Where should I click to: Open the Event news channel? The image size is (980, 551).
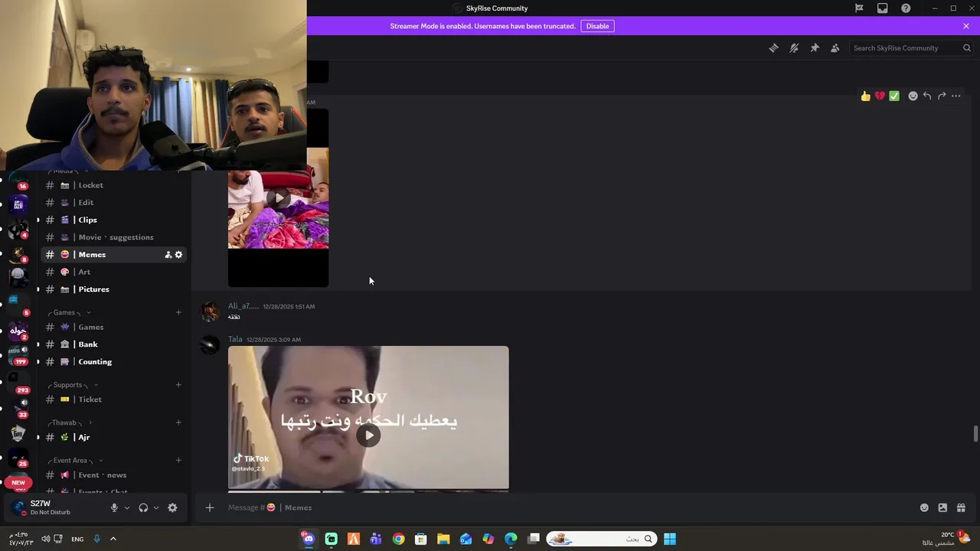pyautogui.click(x=114, y=475)
